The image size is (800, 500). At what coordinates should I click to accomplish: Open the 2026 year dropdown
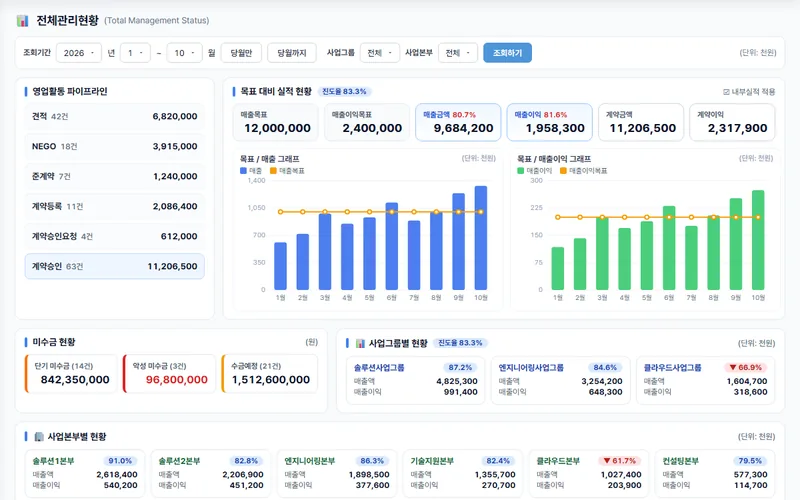tap(79, 53)
